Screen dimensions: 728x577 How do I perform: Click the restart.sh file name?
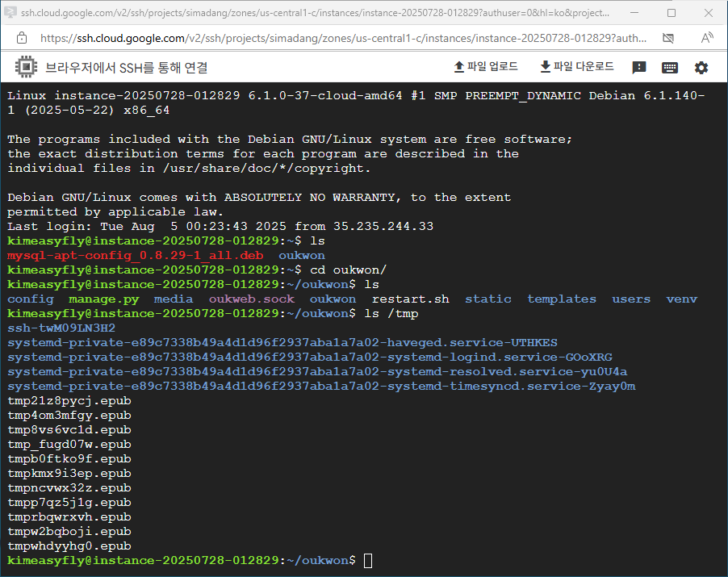tap(411, 299)
